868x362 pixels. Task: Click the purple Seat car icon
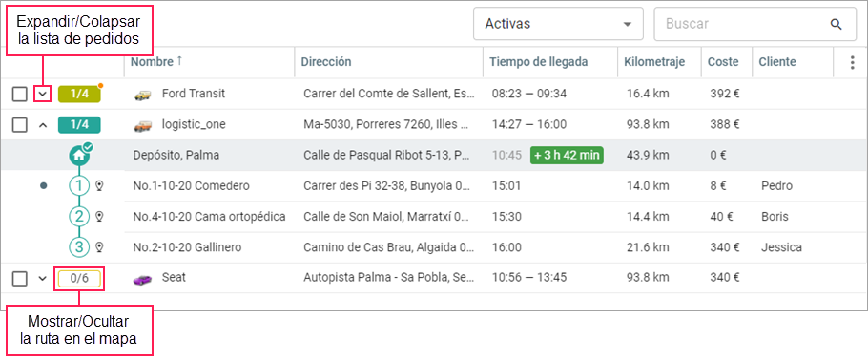point(142,280)
